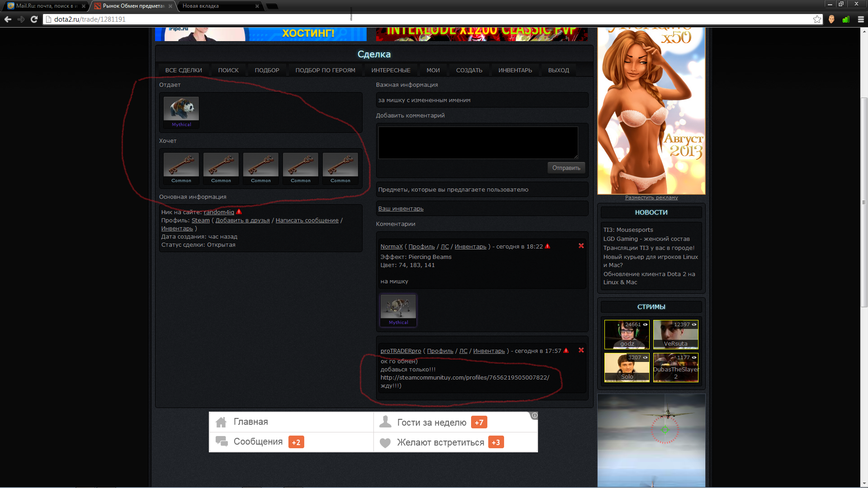Open ПОИСК menu tab

(x=228, y=70)
